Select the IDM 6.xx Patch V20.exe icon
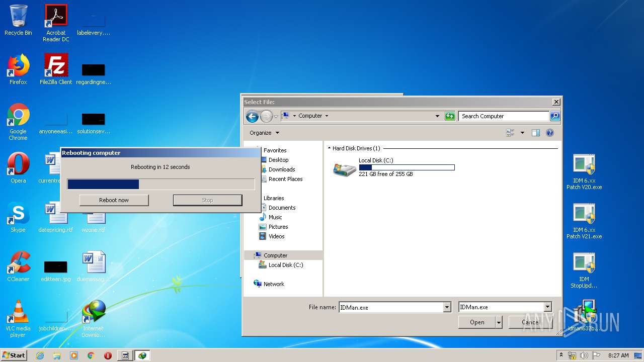This screenshot has height=362, width=644. 584,172
